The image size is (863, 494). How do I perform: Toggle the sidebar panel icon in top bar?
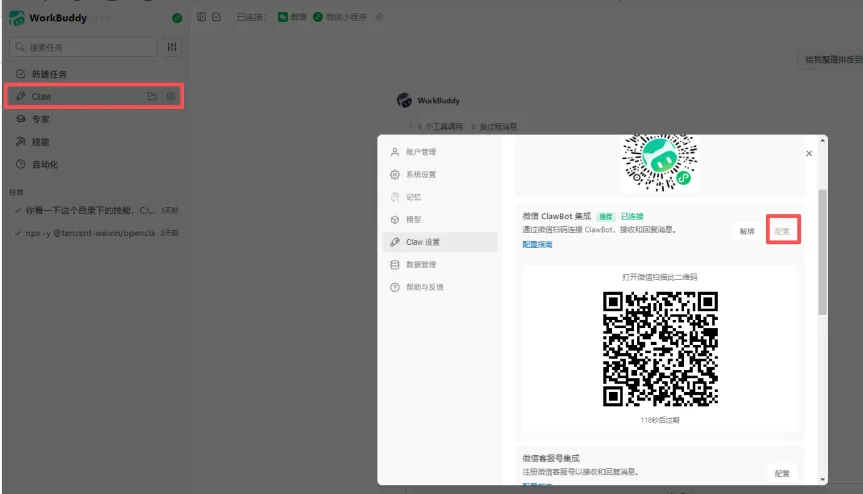pos(201,17)
